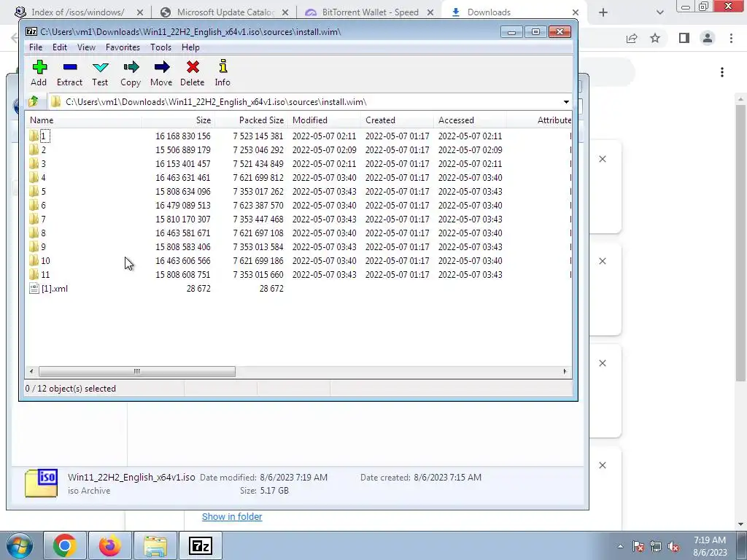Open Chrome tab search chevron
Viewport: 747px width, 560px height.
659,12
